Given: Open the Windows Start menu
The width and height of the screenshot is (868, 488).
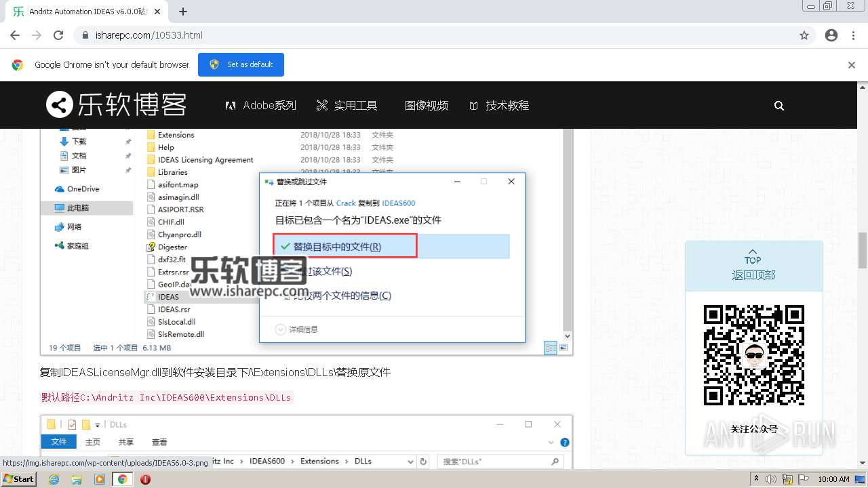Looking at the screenshot, I should (18, 479).
